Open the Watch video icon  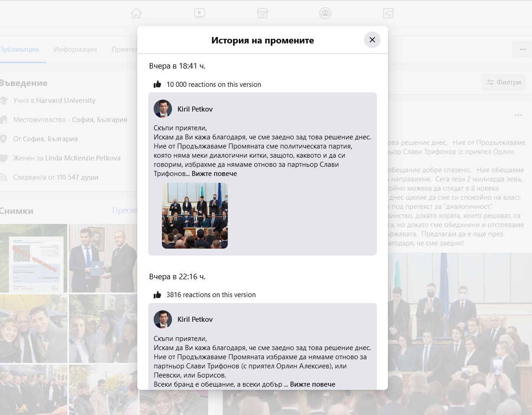click(x=199, y=13)
